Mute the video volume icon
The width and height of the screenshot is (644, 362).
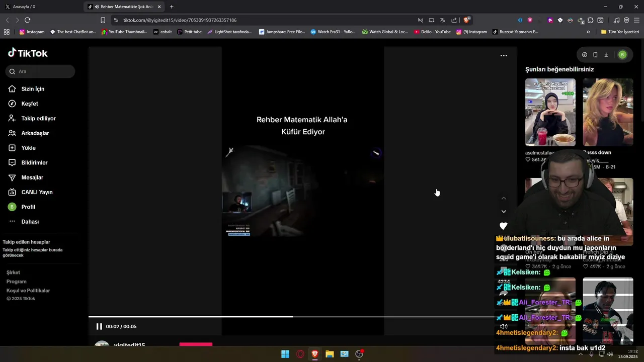504,326
